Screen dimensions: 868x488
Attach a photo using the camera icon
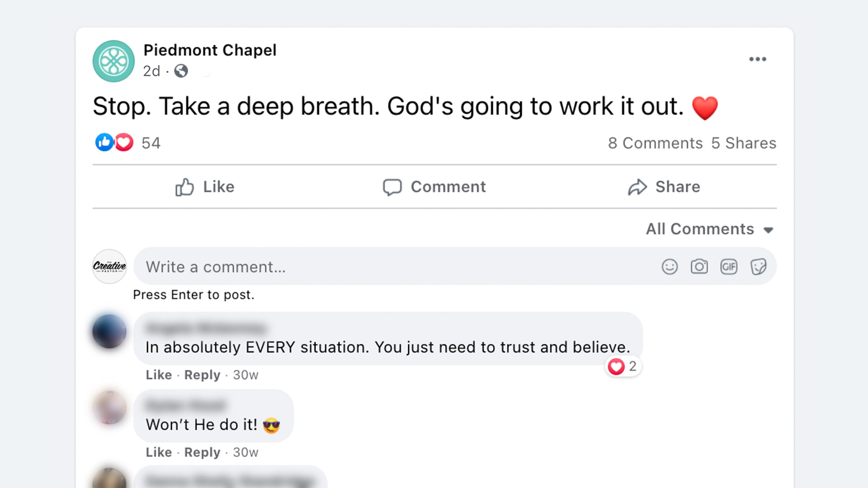tap(699, 267)
